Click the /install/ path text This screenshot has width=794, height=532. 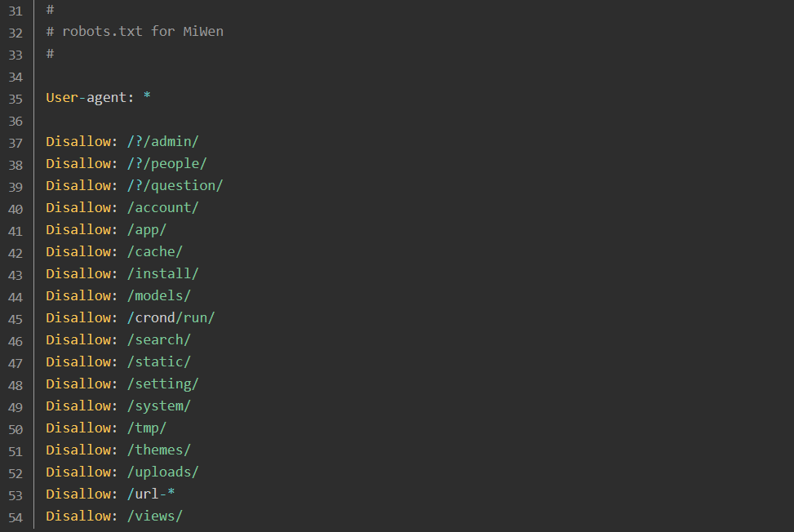163,274
